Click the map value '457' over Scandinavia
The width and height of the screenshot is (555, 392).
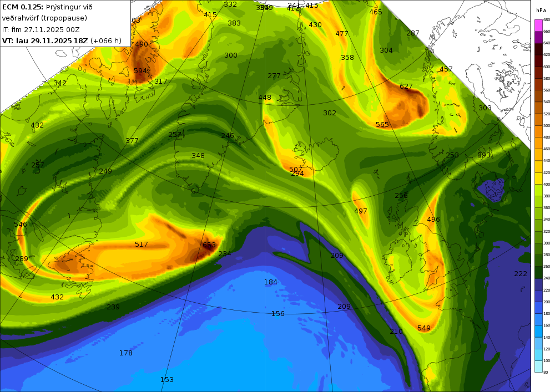click(x=446, y=69)
